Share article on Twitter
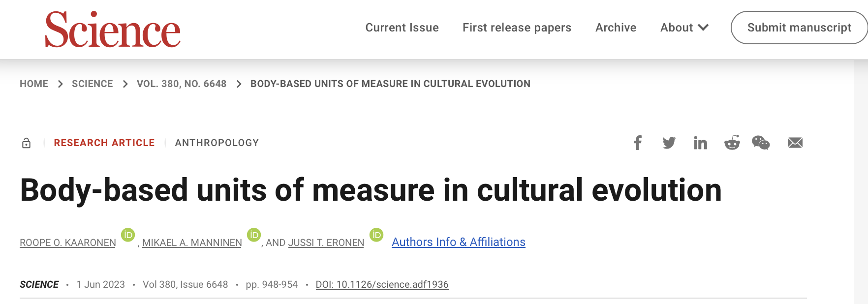Viewport: 868px width, 304px height. [x=669, y=143]
